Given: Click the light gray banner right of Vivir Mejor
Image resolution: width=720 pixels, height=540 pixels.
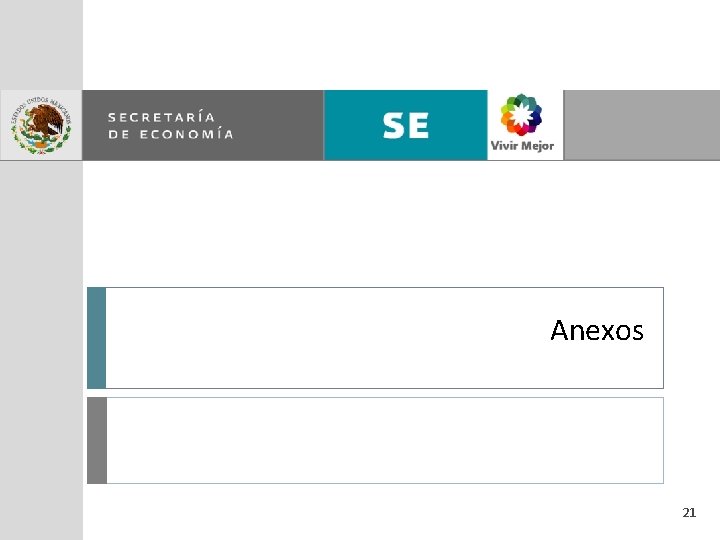Looking at the screenshot, I should coord(641,125).
